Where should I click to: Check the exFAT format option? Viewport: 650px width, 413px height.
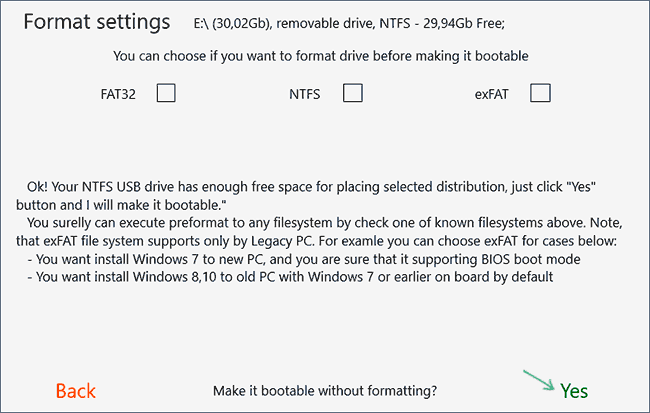(540, 93)
